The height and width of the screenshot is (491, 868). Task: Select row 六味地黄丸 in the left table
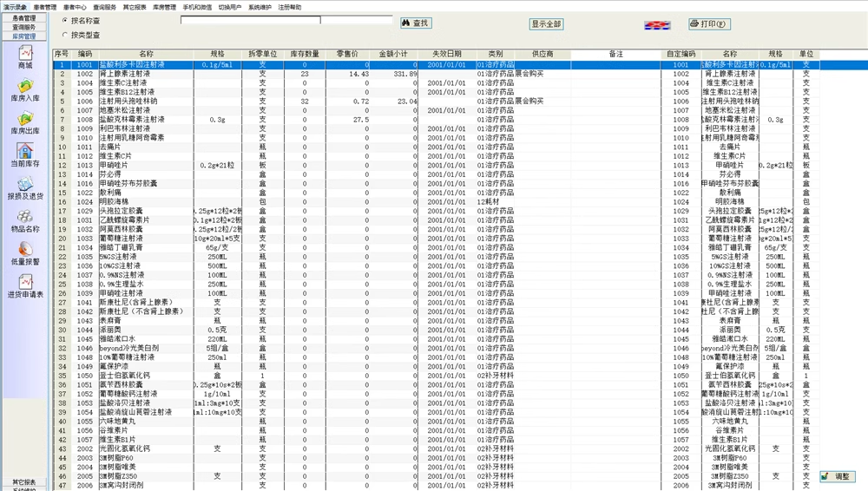click(x=357, y=422)
